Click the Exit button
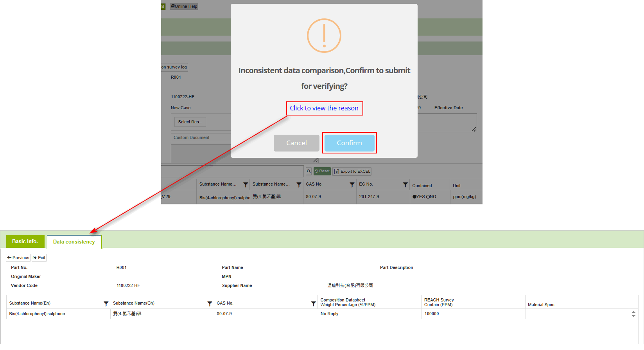The height and width of the screenshot is (350, 644). click(39, 258)
